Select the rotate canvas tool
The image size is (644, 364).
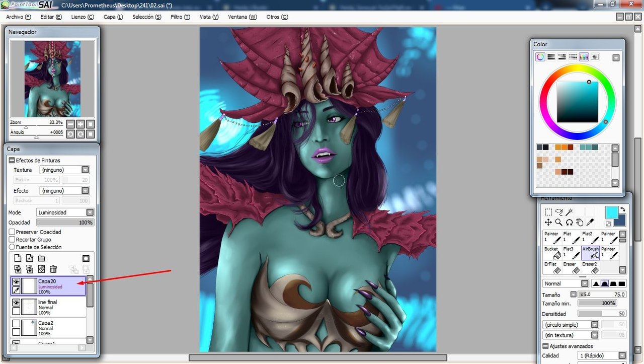pyautogui.click(x=570, y=222)
